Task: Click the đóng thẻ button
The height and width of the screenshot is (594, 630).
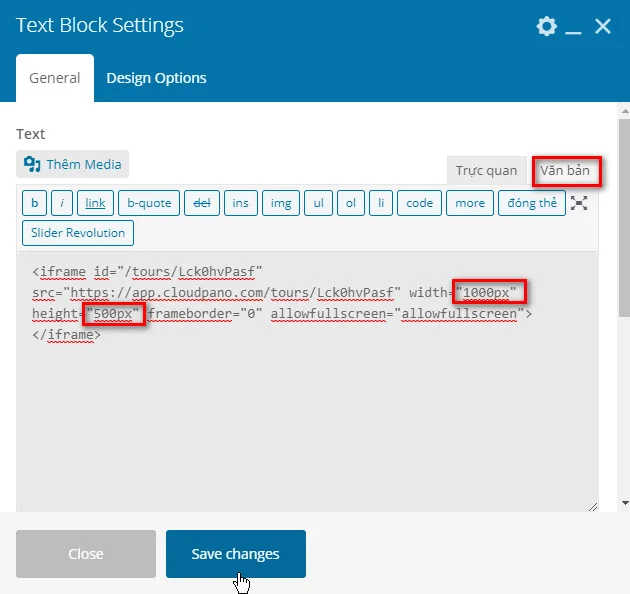Action: point(532,203)
